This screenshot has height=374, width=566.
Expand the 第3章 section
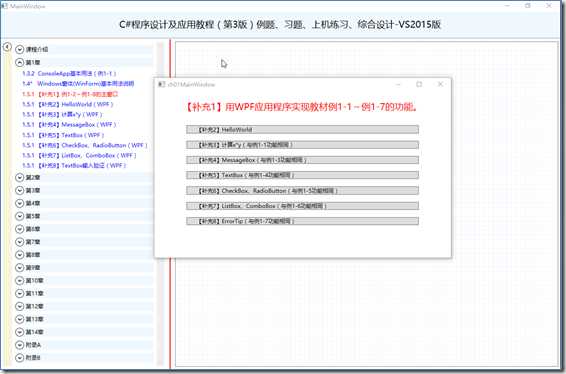[19, 190]
